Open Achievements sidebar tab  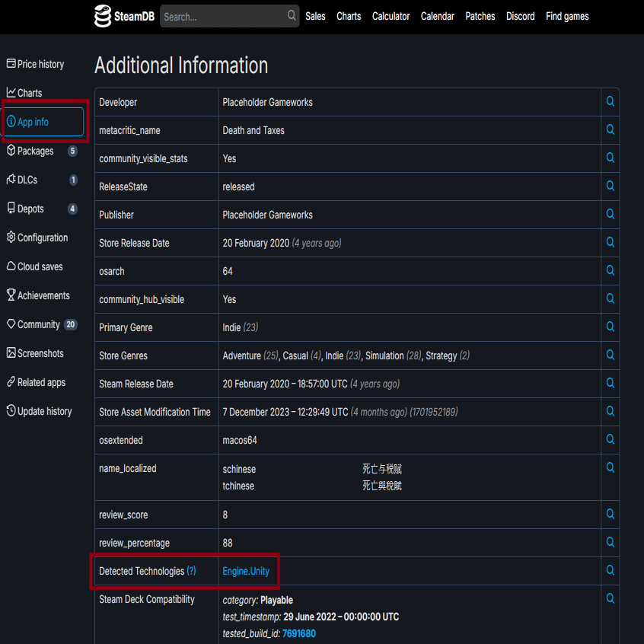click(x=38, y=295)
